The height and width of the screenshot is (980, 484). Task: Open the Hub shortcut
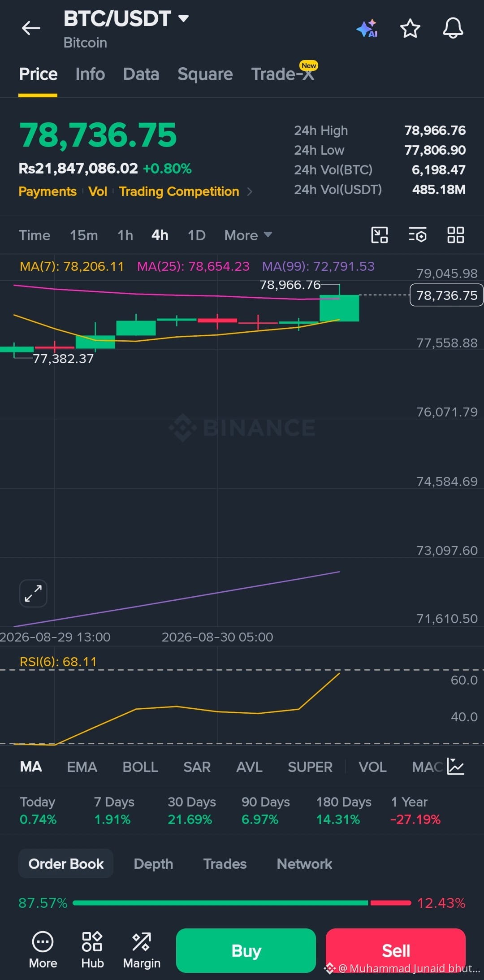click(92, 950)
